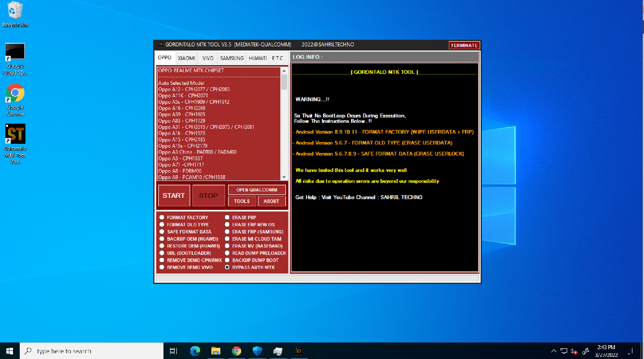The height and width of the screenshot is (359, 644).
Task: Open the ABOUT button
Action: 272,201
